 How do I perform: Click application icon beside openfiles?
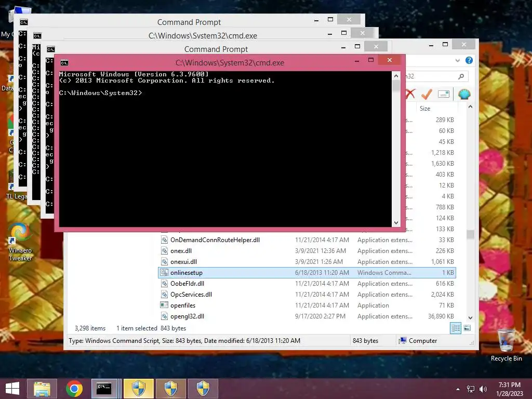pyautogui.click(x=164, y=305)
